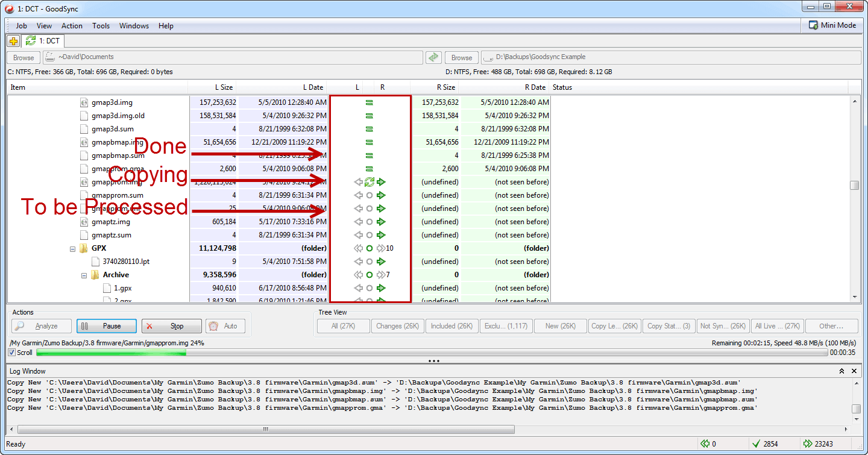868x455 pixels.
Task: Click the right folder path field D:\Backups
Action: pyautogui.click(x=671, y=57)
